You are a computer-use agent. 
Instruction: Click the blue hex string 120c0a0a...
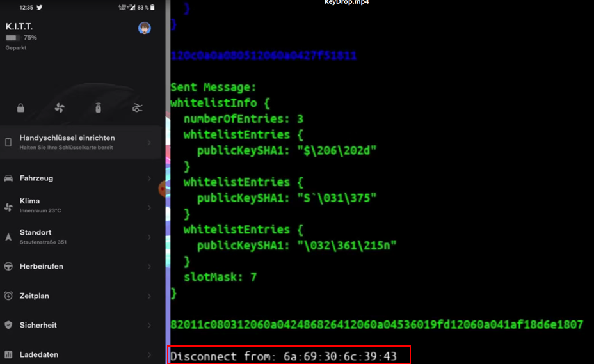tap(263, 56)
